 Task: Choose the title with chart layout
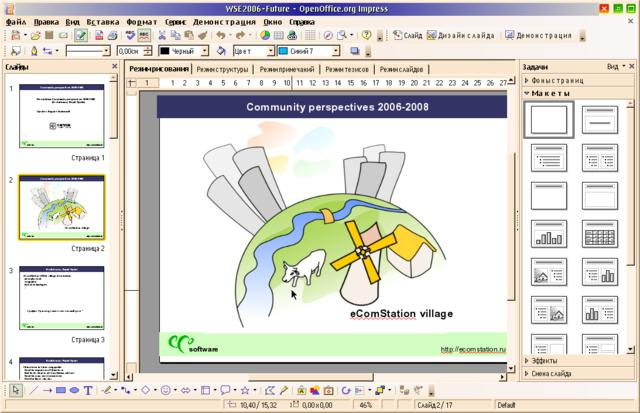pyautogui.click(x=549, y=234)
